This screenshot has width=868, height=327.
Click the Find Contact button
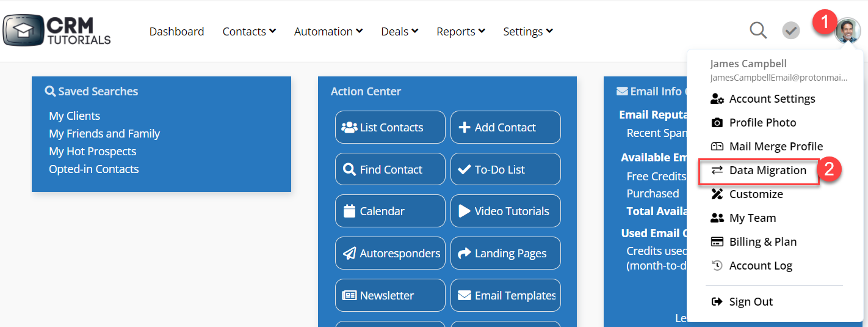pos(390,169)
